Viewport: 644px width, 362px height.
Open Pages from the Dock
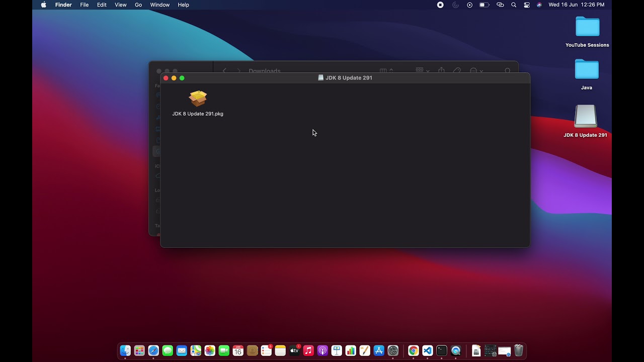pos(365,350)
